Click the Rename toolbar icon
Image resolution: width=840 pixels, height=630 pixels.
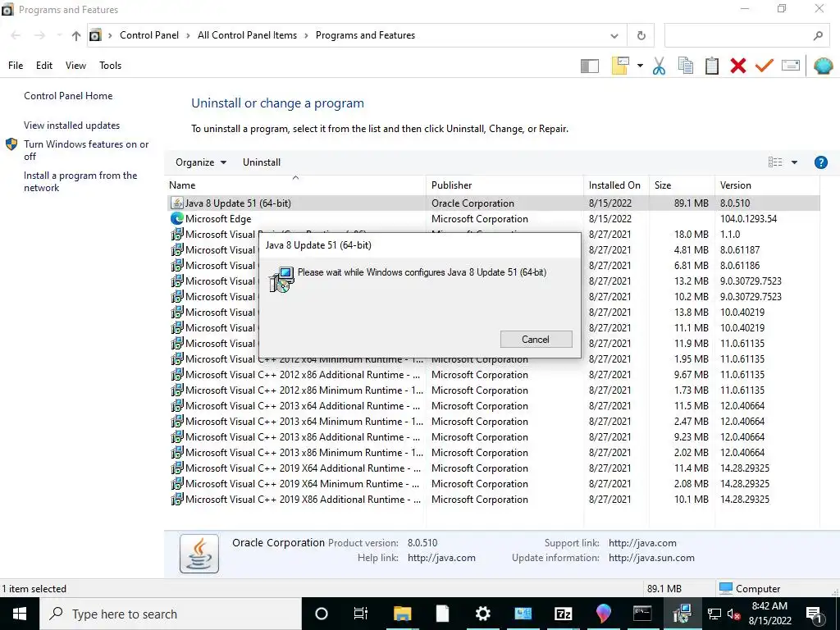[791, 66]
